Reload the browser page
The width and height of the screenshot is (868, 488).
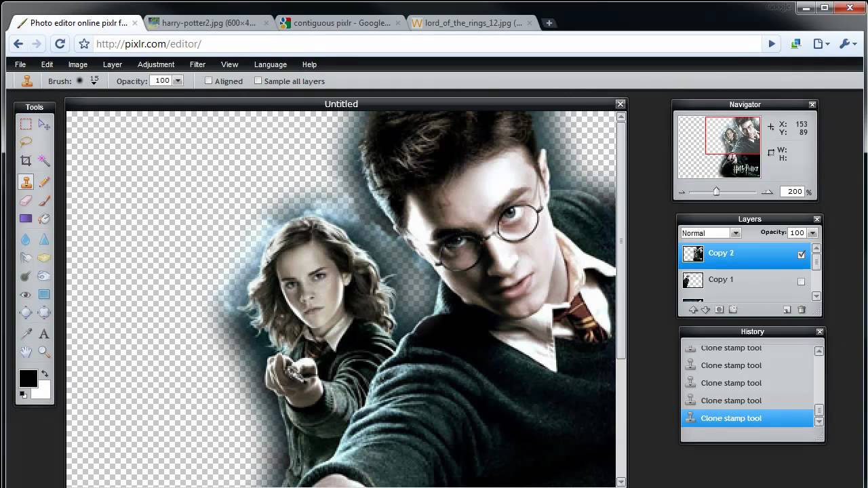pyautogui.click(x=60, y=44)
